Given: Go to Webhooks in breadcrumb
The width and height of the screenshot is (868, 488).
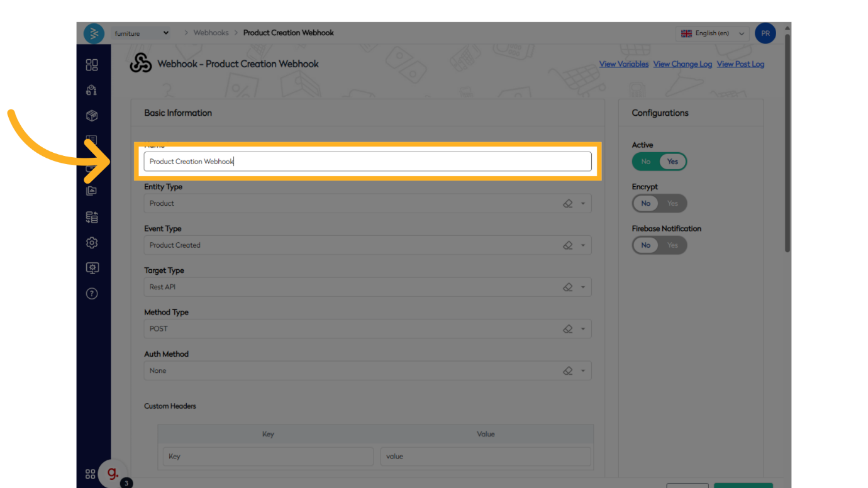Looking at the screenshot, I should coord(211,33).
